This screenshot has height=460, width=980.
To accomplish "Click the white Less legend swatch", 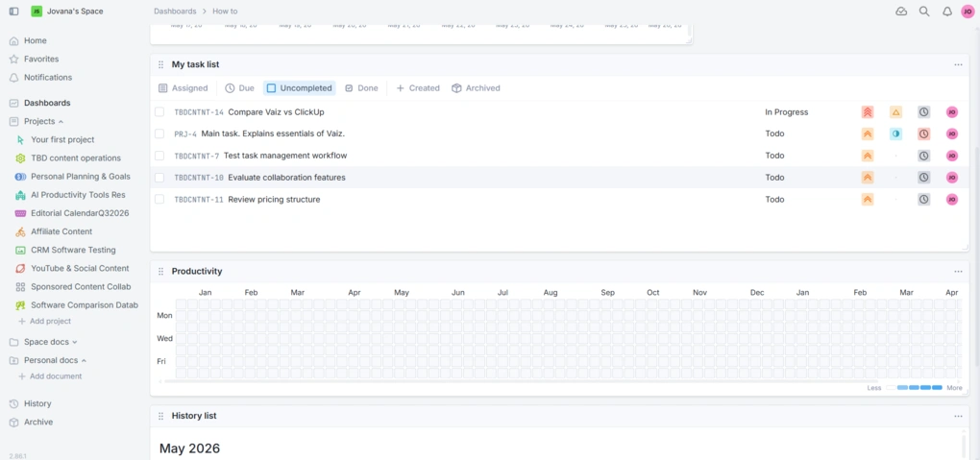I will click(891, 388).
